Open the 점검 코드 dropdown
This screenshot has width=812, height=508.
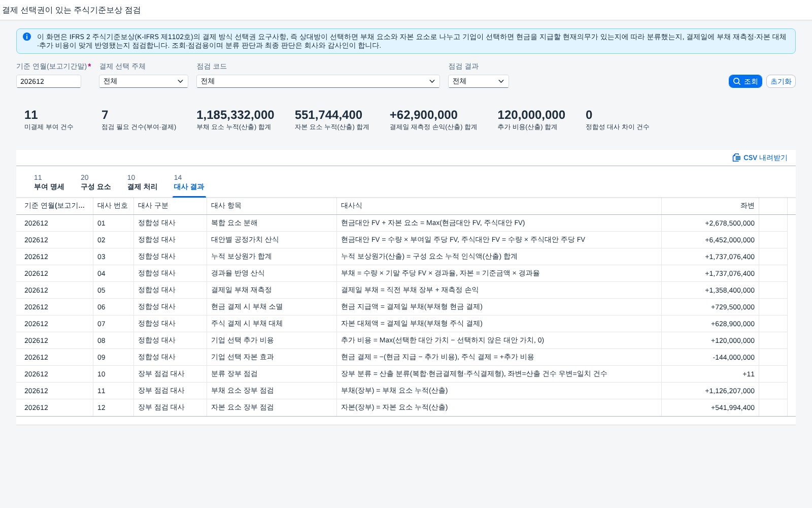[318, 81]
